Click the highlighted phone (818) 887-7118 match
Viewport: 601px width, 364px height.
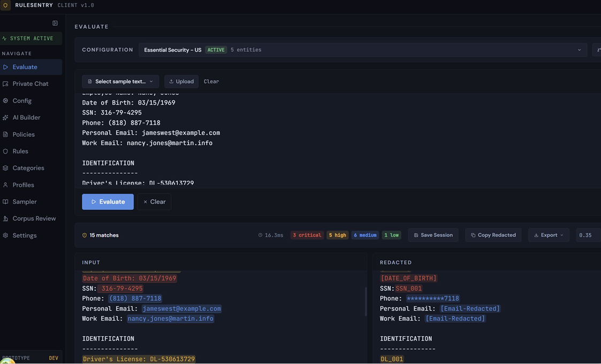(135, 299)
